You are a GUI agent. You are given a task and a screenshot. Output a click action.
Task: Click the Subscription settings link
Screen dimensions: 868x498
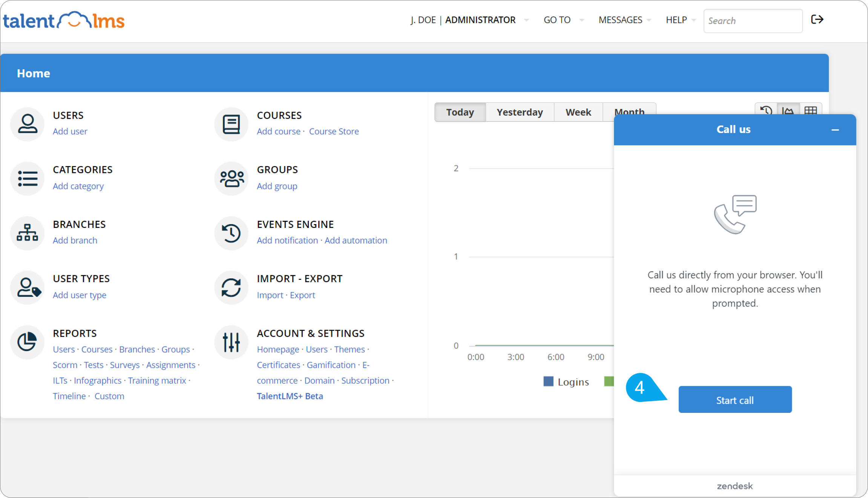[365, 380]
